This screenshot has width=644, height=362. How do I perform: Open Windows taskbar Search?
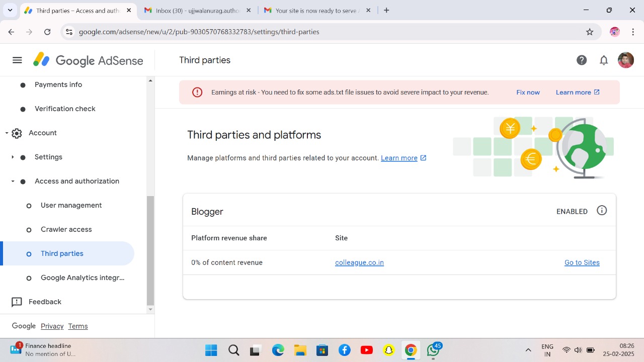pyautogui.click(x=233, y=350)
